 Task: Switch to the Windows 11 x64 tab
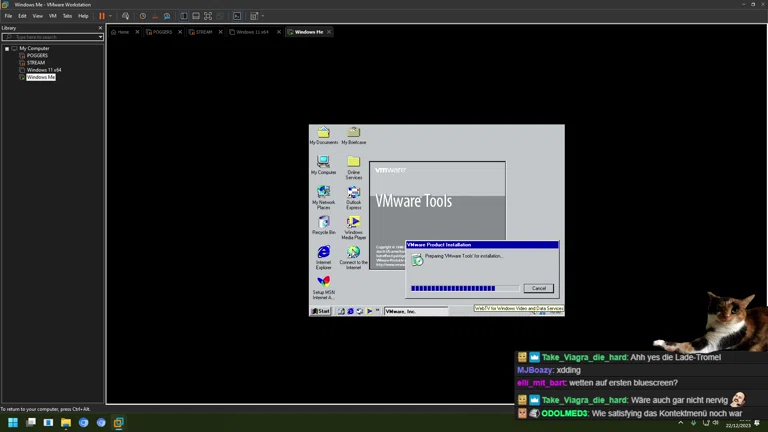pos(250,32)
